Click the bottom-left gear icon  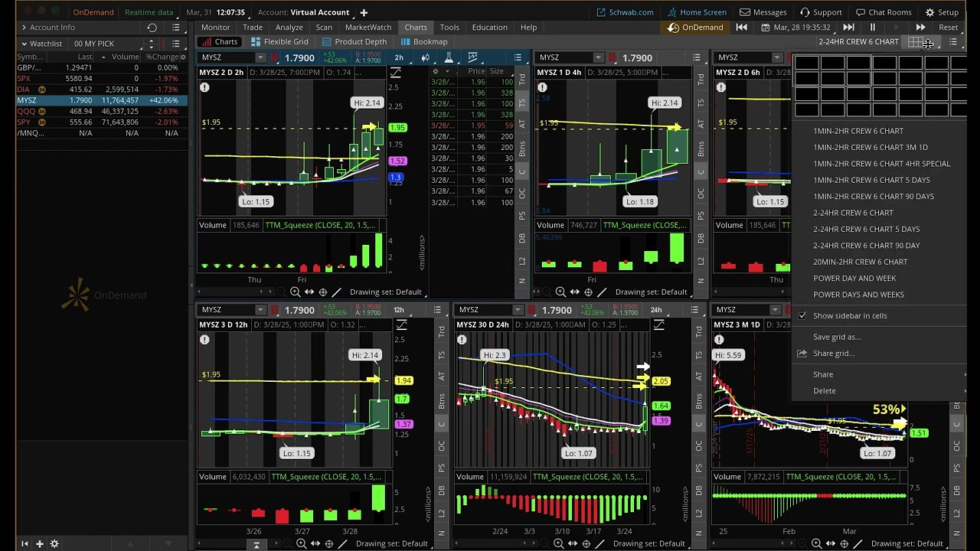[x=54, y=543]
